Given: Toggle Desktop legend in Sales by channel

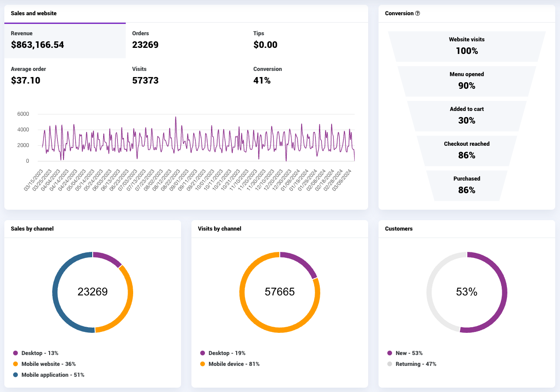Looking at the screenshot, I should pos(36,353).
